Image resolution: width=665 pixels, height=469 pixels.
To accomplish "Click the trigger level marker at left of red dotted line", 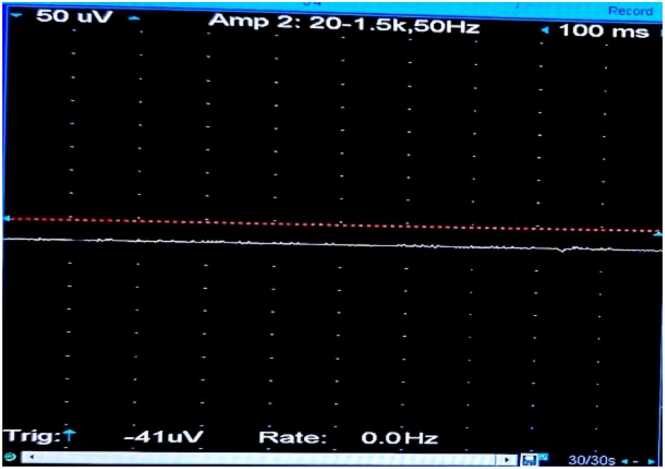I will [x=6, y=218].
